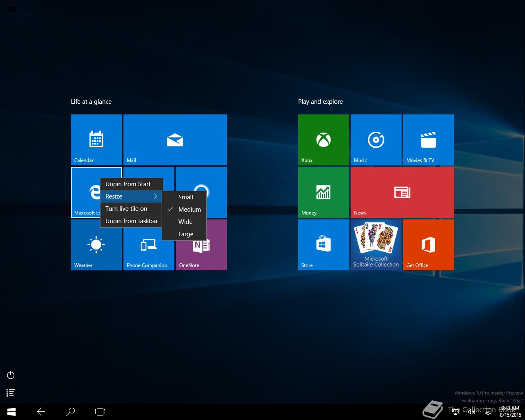Expand the Resize submenu arrow

pos(155,196)
